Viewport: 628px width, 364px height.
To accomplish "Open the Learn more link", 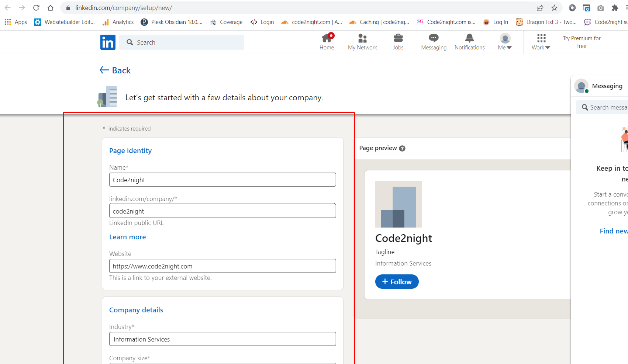I will [x=127, y=237].
